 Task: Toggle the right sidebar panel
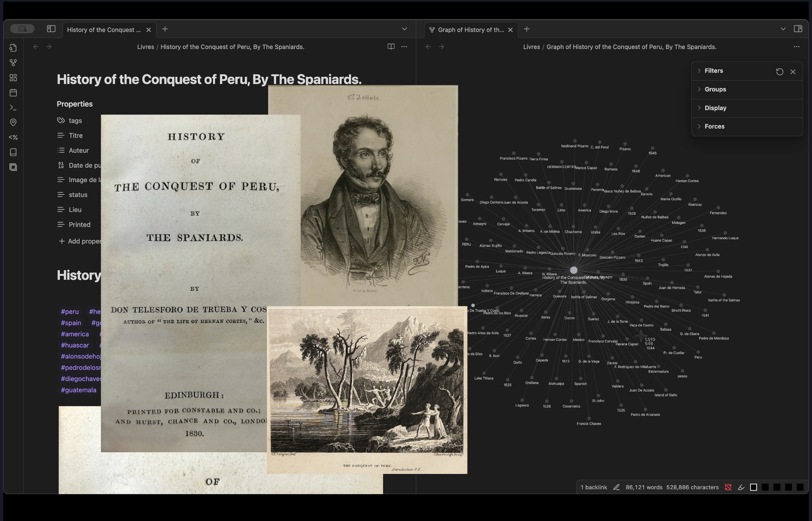(x=797, y=29)
